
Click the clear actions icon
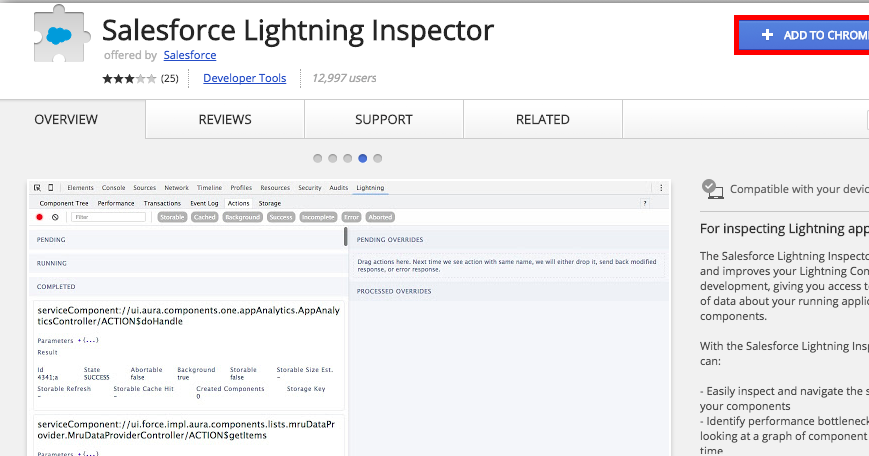tap(55, 217)
